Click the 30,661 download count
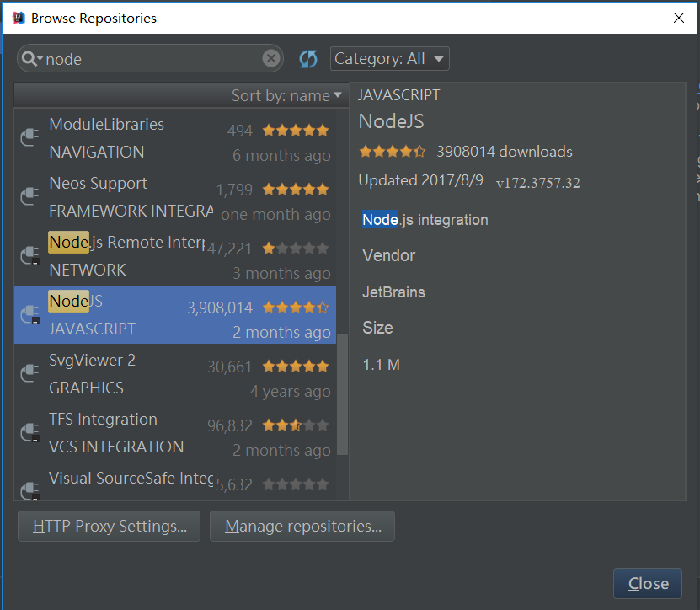This screenshot has width=700, height=610. pos(229,367)
